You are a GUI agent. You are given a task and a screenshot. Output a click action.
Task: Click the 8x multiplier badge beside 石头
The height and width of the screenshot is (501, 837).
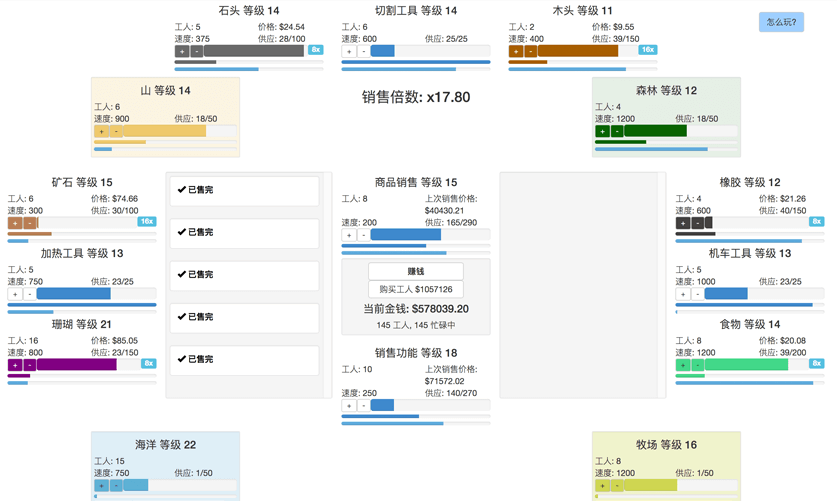pos(316,50)
